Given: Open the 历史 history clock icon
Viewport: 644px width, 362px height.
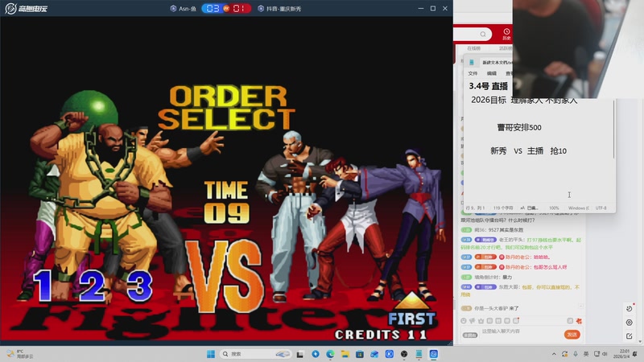Looking at the screenshot, I should (506, 34).
